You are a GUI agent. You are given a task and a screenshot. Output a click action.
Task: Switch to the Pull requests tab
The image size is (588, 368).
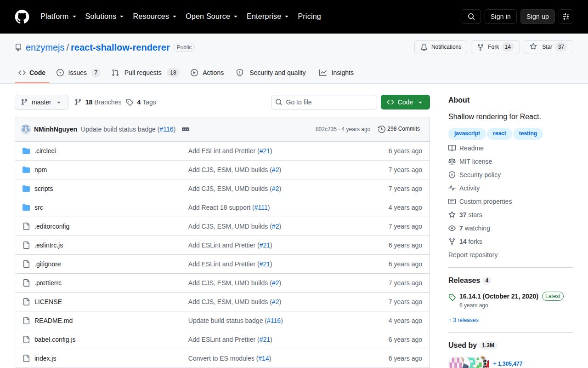click(145, 73)
